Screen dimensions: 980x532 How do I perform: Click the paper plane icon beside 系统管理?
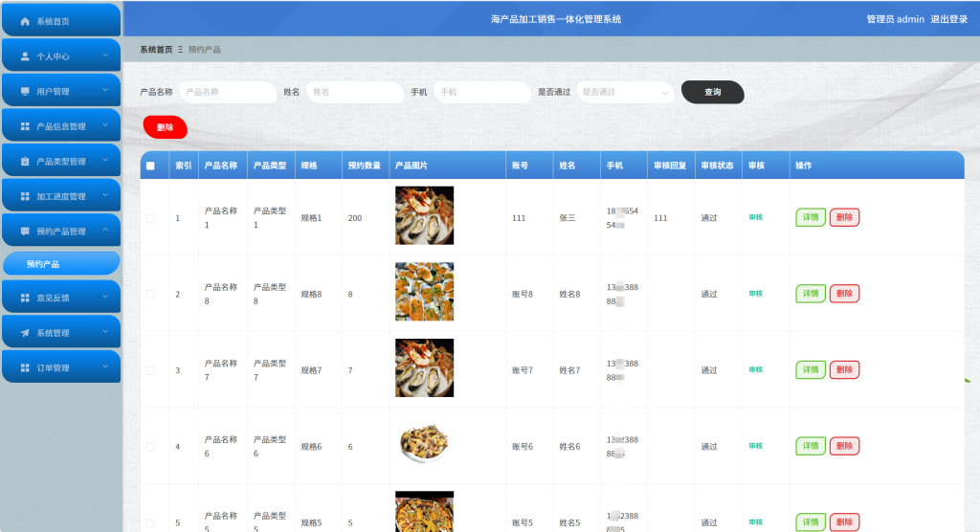click(25, 333)
